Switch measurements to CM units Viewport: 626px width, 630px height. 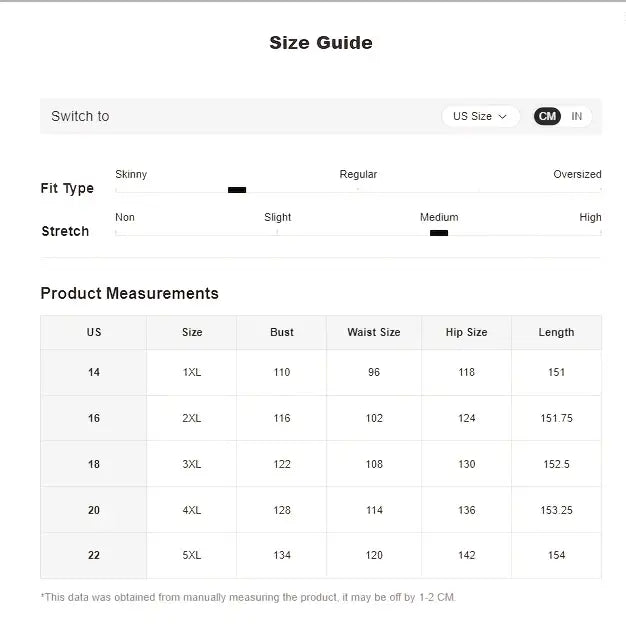coord(547,116)
